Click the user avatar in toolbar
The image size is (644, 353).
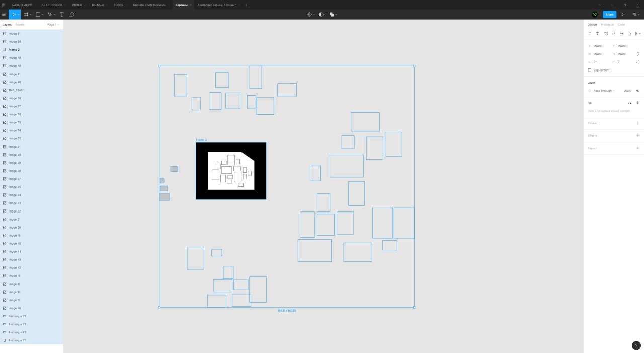[x=594, y=14]
